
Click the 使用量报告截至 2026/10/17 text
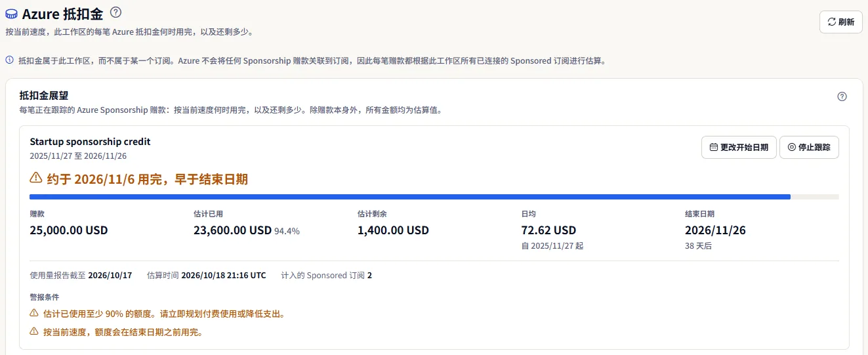point(81,276)
